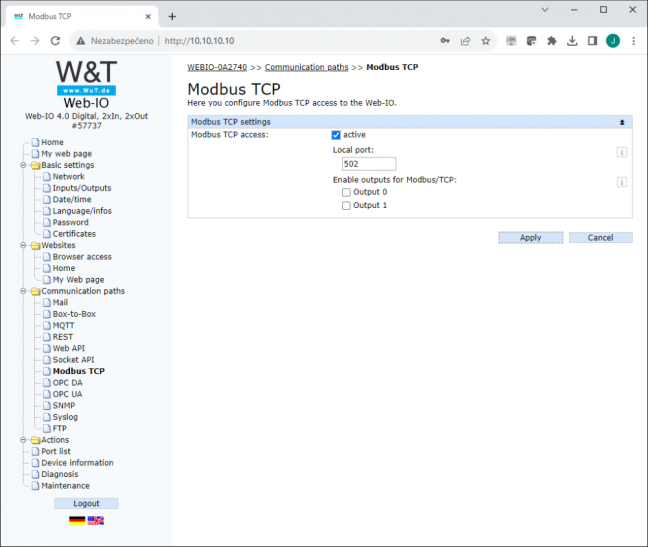Open the Chrome three-dot menu
The height and width of the screenshot is (547, 648).
(x=633, y=40)
